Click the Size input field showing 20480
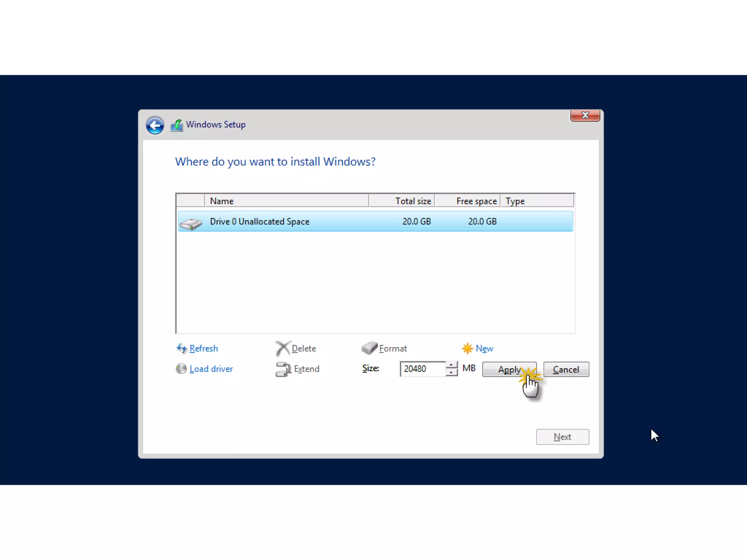Viewport: 747px width, 560px height. point(423,369)
